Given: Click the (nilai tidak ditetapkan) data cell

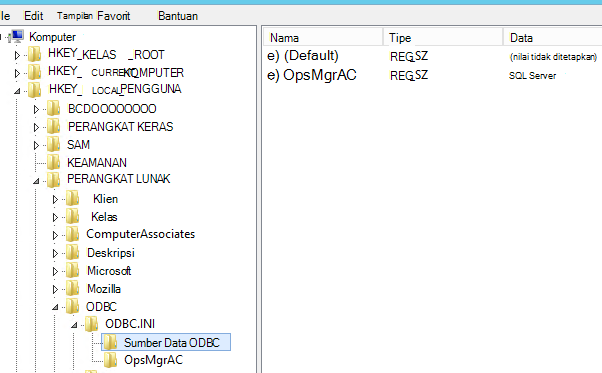Looking at the screenshot, I should click(x=553, y=57).
